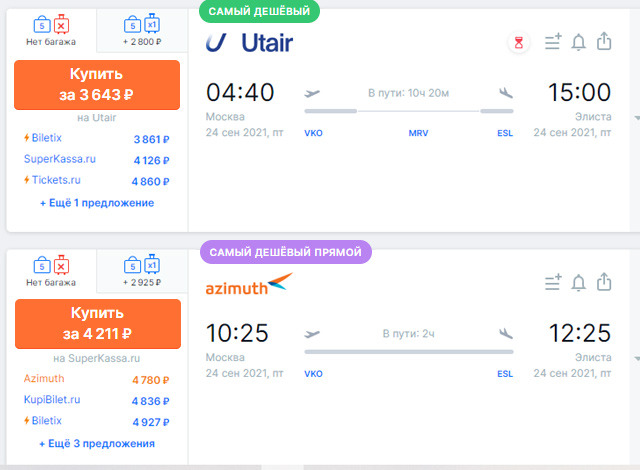Viewport: 640px width, 470px height.
Task: Click the red hourglass icon on Utair ticket
Action: (519, 42)
